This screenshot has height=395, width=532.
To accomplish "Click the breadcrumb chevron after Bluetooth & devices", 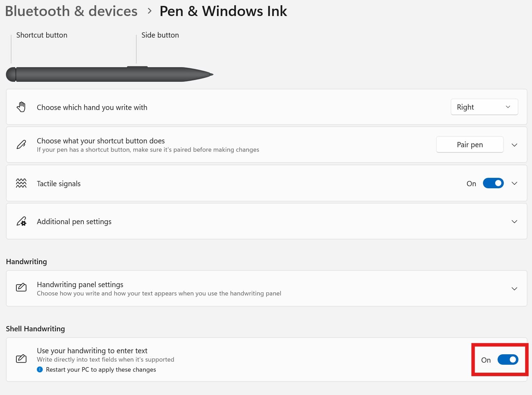I will point(150,11).
